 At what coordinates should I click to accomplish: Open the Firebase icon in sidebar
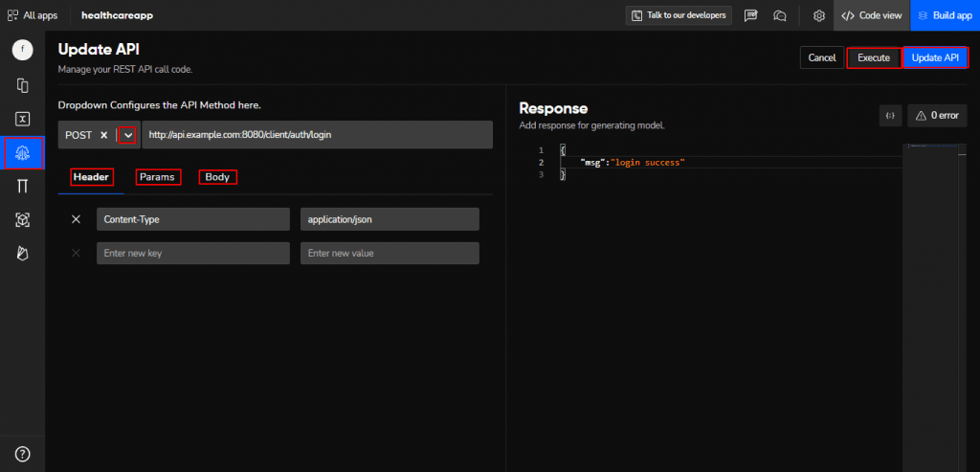point(23,253)
